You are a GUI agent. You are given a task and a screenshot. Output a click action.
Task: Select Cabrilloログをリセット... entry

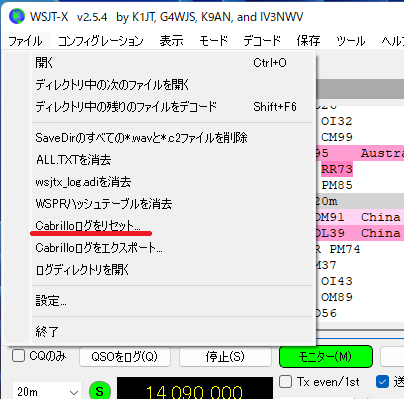coord(172,226)
